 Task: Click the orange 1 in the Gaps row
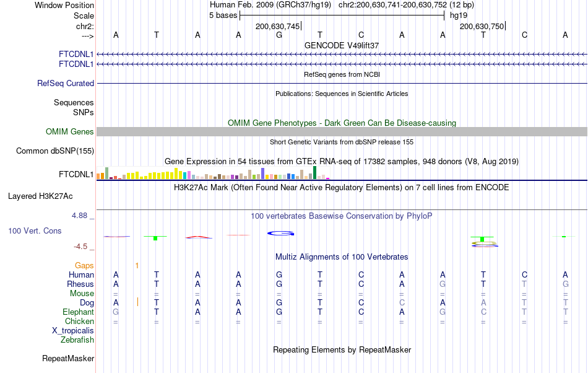137,266
